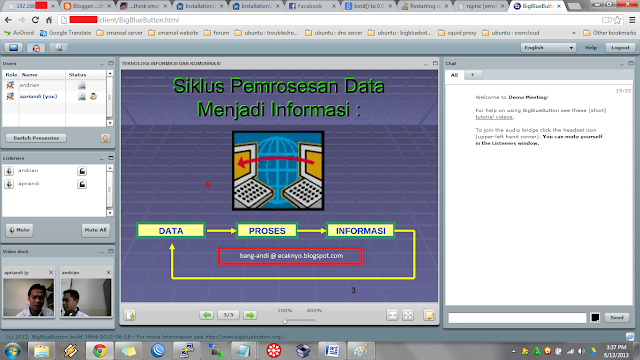Follow the tutorial videos link in chat
The width and height of the screenshot is (640, 360).
point(494,117)
